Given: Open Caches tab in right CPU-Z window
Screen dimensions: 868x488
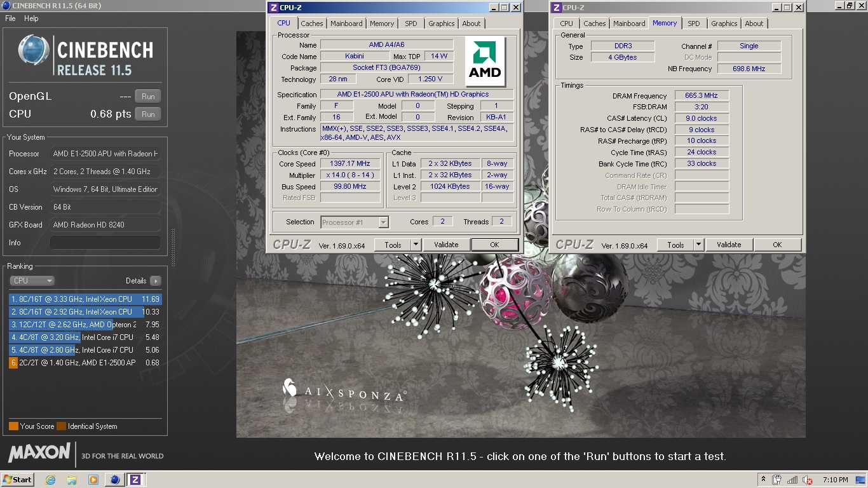Looking at the screenshot, I should 595,24.
